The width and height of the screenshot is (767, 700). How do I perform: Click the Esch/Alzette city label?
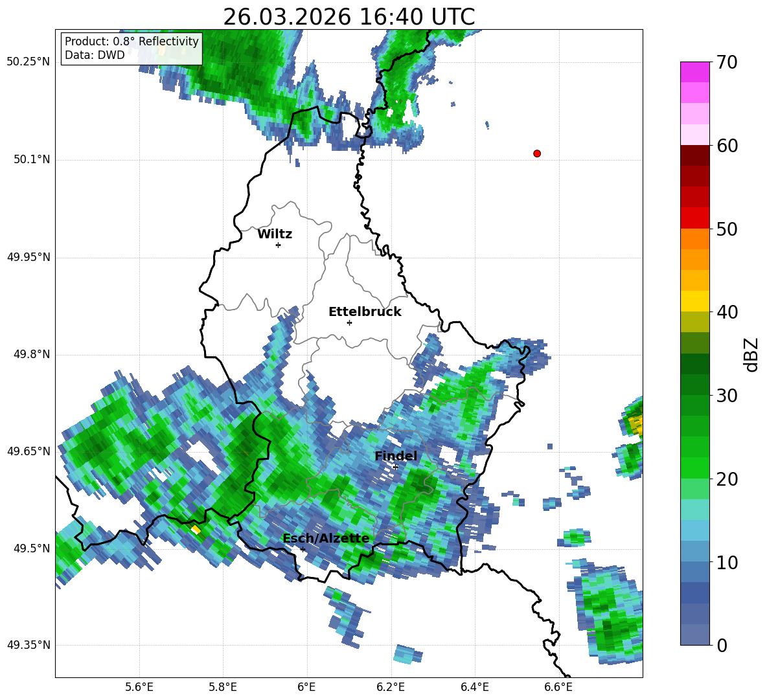pyautogui.click(x=326, y=538)
